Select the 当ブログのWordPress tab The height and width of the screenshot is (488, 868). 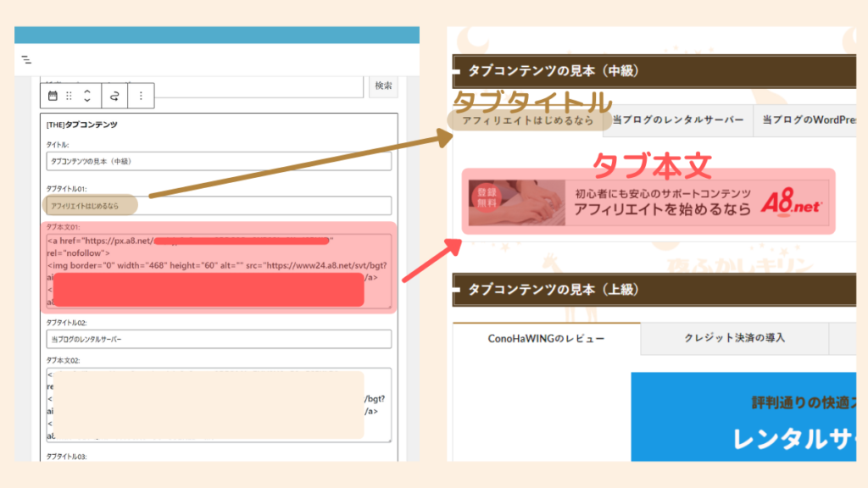(805, 119)
